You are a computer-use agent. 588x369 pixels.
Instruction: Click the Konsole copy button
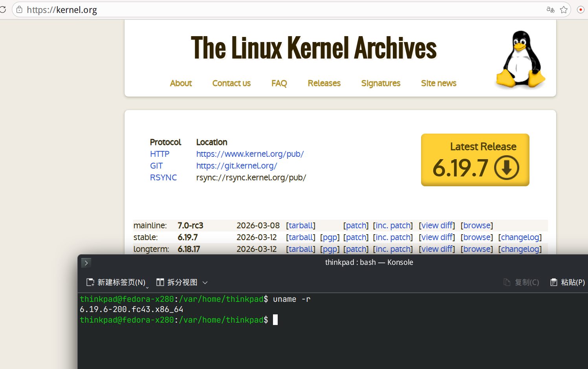(x=521, y=282)
